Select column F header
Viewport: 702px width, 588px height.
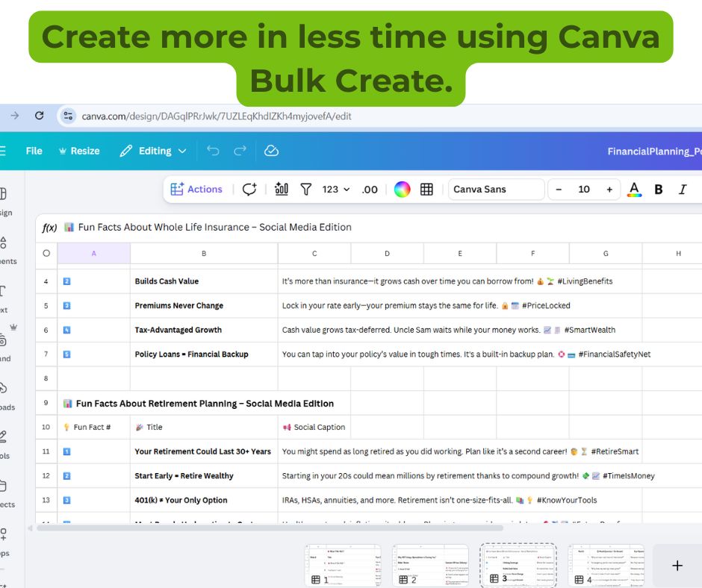click(x=532, y=253)
